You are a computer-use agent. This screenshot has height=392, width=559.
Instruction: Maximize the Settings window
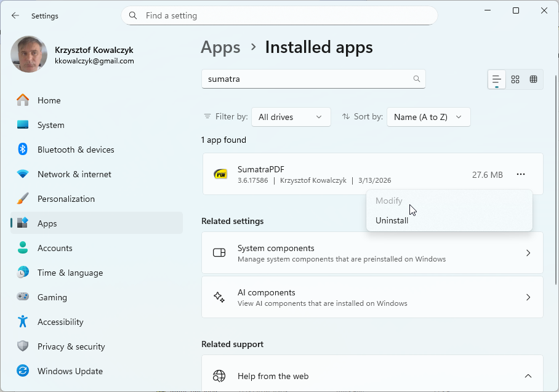[x=515, y=10]
